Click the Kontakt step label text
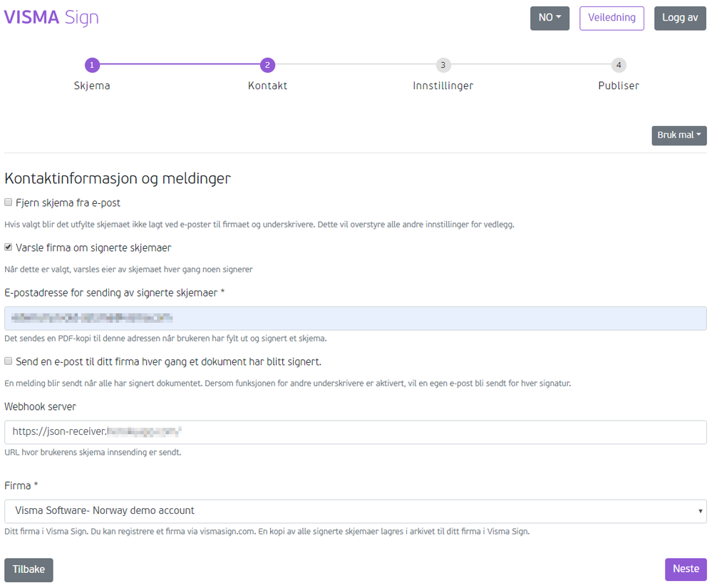Image resolution: width=712 pixels, height=588 pixels. click(267, 86)
